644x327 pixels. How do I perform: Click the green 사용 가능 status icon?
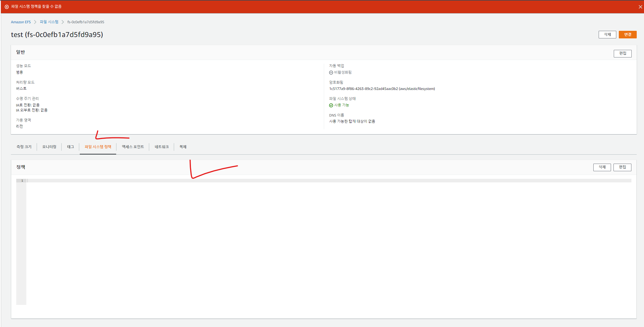pos(331,105)
